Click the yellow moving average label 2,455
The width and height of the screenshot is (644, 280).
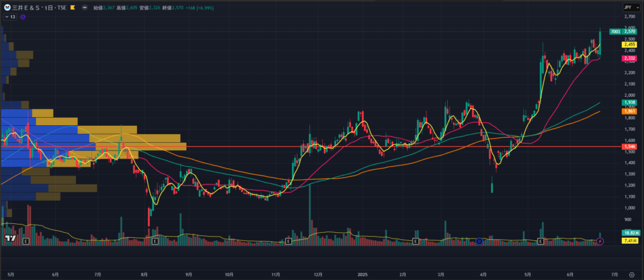coord(630,45)
